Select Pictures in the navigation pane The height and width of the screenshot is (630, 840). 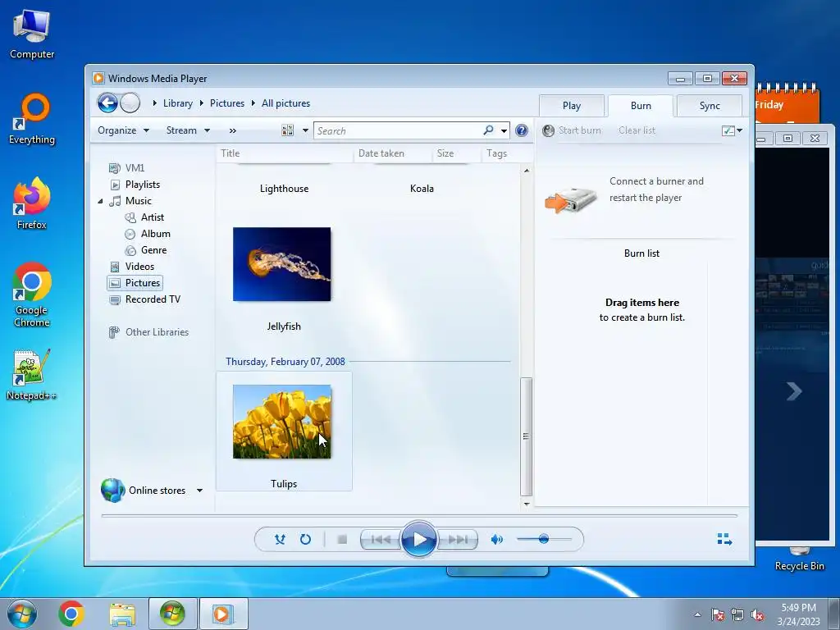point(135,283)
